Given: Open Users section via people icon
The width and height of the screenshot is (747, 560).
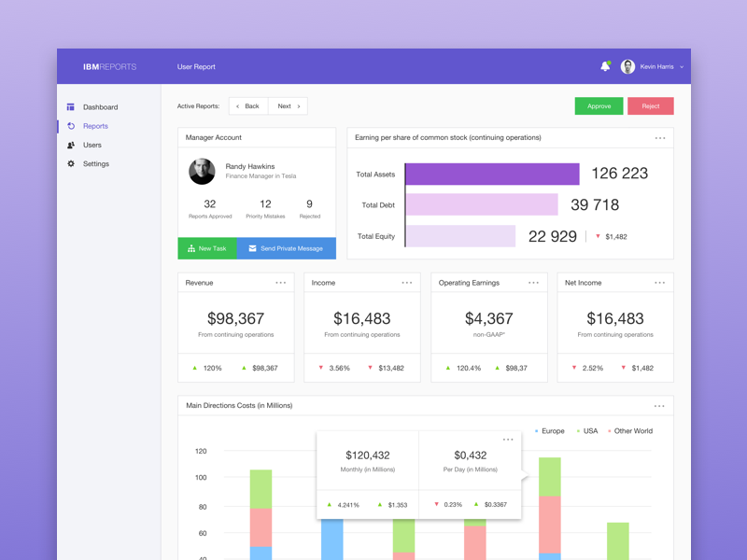Looking at the screenshot, I should [72, 145].
